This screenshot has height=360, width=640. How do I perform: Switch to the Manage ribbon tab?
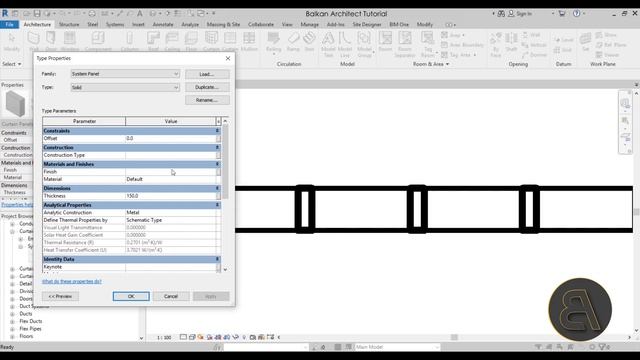pos(309,24)
